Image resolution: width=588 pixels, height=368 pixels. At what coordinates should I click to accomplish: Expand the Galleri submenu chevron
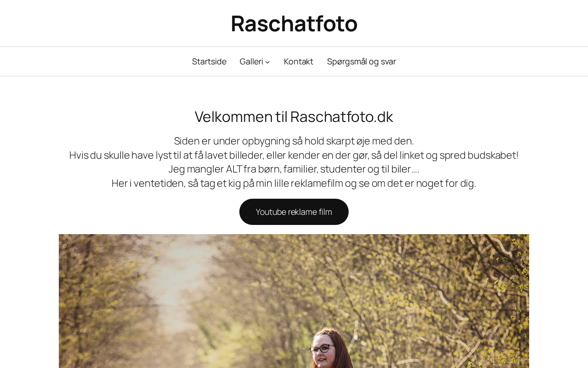point(267,62)
